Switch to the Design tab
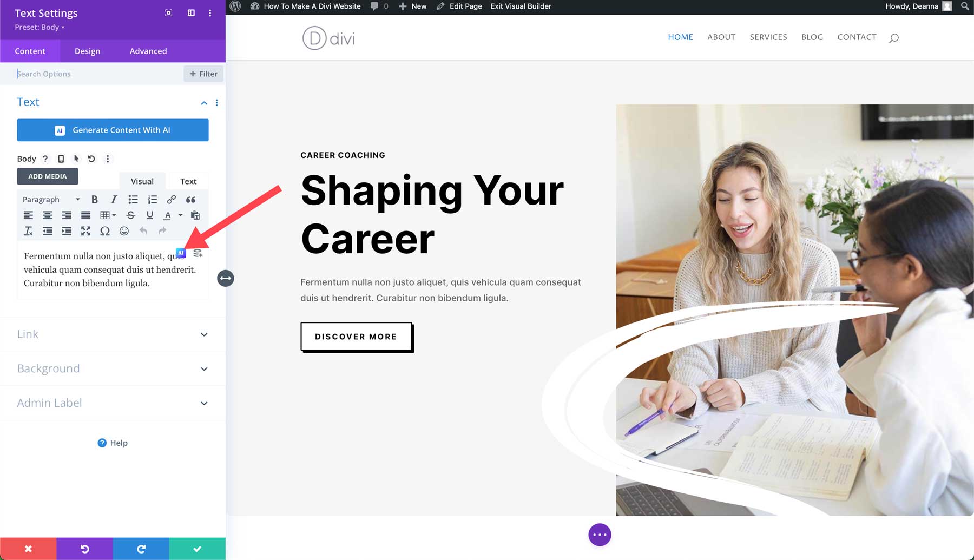974x560 pixels. click(x=87, y=51)
